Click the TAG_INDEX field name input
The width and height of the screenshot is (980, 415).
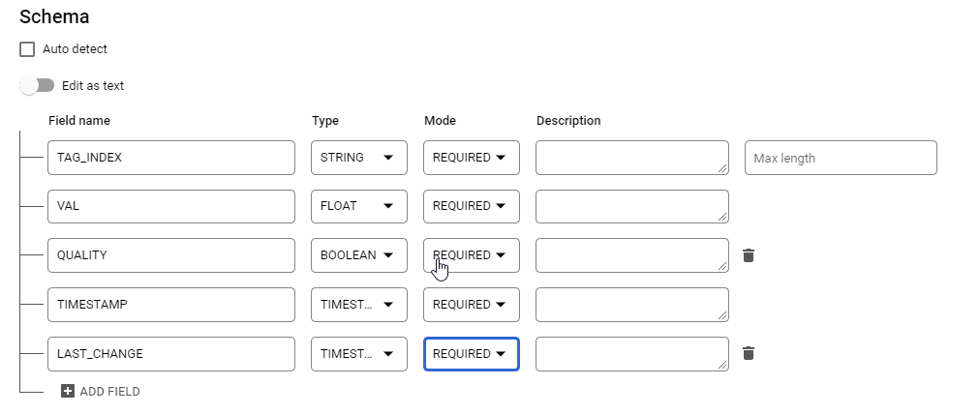pos(170,158)
